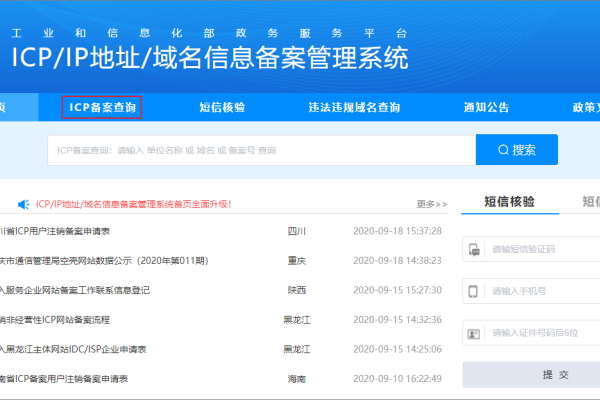Click the mobile phone icon in phone field
Screen dimensions: 600x400
point(473,291)
